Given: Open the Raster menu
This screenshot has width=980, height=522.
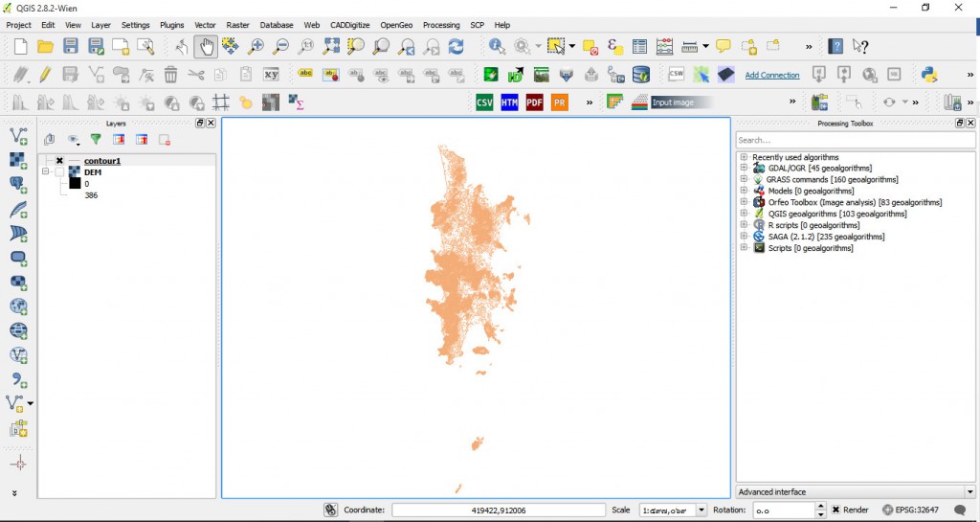Looking at the screenshot, I should pos(237,25).
